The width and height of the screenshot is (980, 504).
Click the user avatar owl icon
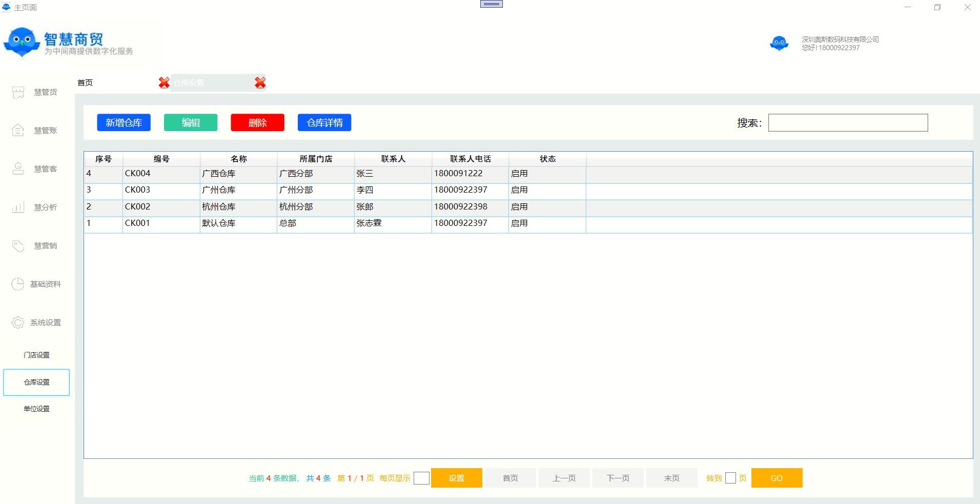point(779,43)
